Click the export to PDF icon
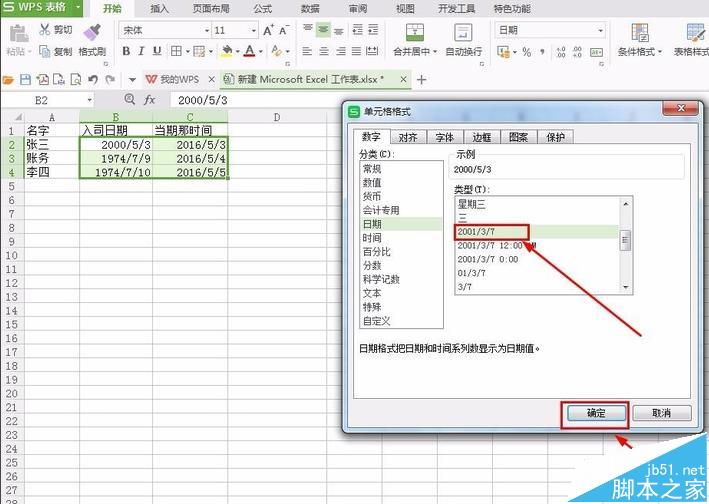 coord(43,80)
